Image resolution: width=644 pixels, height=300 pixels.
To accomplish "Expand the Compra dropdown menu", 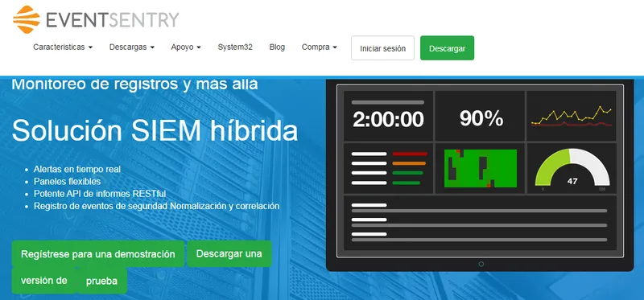I will point(319,47).
